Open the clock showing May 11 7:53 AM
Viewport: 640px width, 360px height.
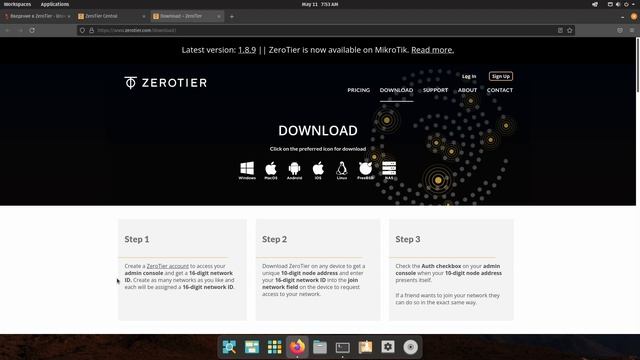coord(320,4)
